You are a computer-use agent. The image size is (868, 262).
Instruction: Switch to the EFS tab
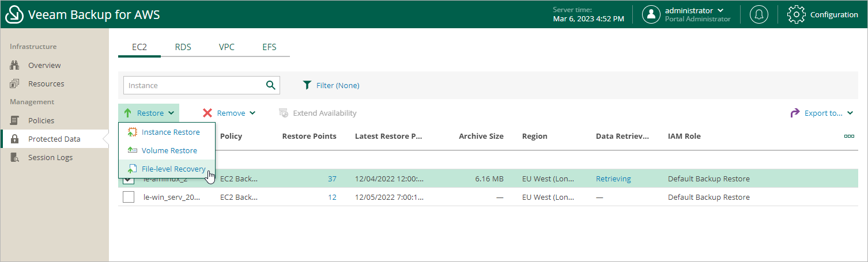click(269, 47)
